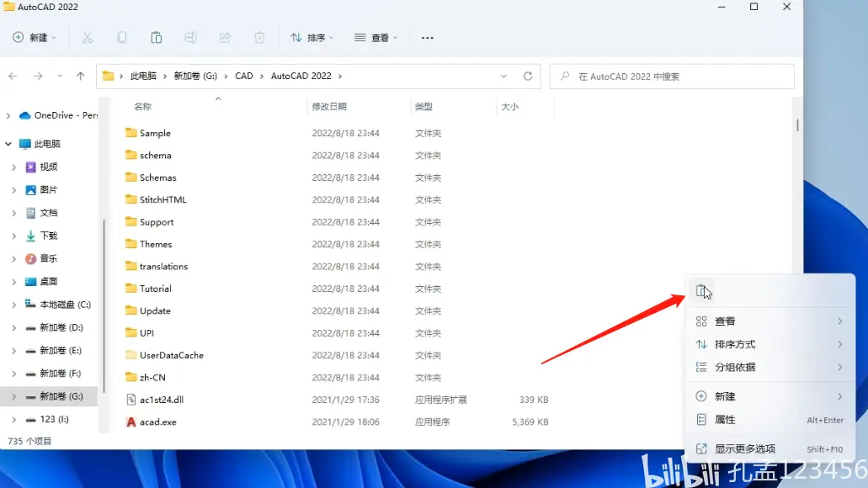Screen dimensions: 868x488
Task: Select 新加卷 (G:) in navigation pane
Action: point(50,396)
